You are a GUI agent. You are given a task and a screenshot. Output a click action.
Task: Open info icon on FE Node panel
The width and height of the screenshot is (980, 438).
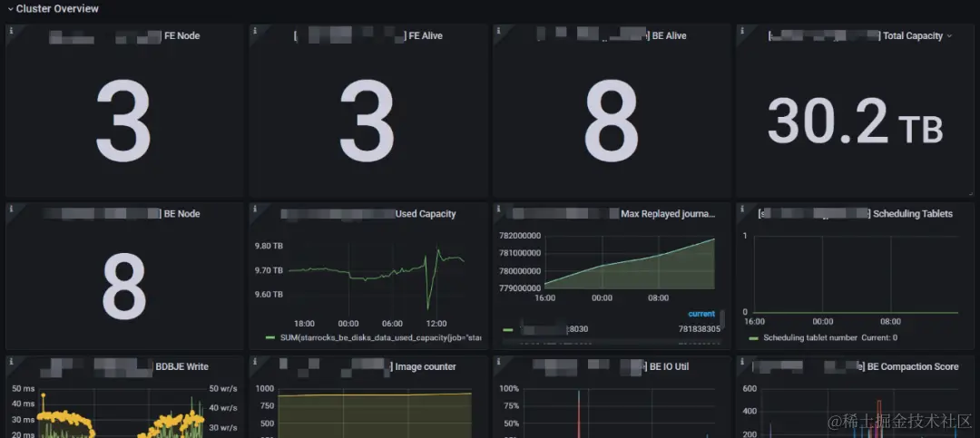pyautogui.click(x=11, y=30)
